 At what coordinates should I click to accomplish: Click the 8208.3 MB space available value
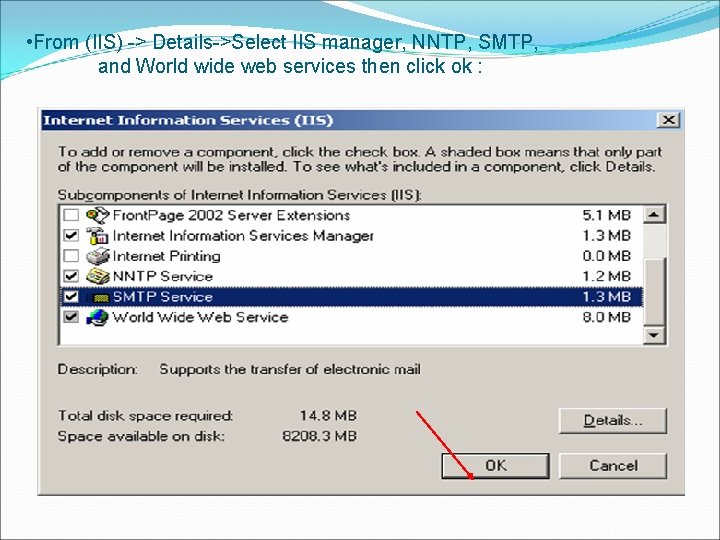(x=319, y=436)
